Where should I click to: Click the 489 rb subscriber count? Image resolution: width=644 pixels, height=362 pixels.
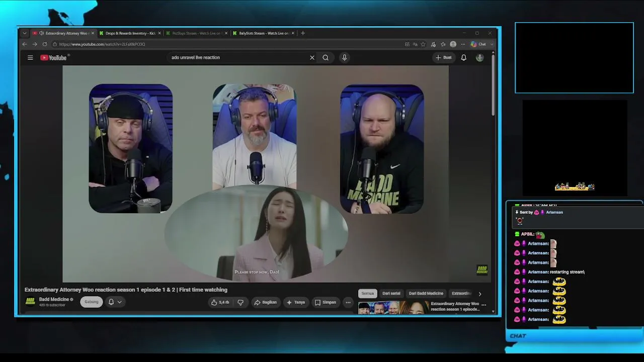(x=52, y=305)
